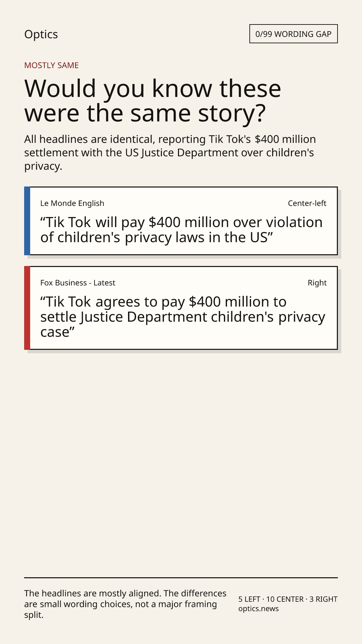This screenshot has width=362, height=644.
Task: Click the 'Would you know these' headline
Action: point(153,88)
